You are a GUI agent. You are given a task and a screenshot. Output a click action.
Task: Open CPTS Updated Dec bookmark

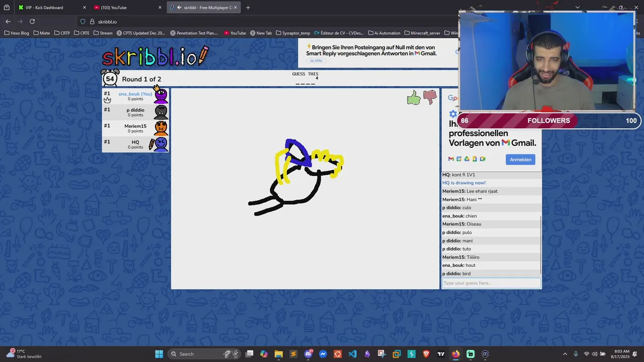[x=141, y=33]
